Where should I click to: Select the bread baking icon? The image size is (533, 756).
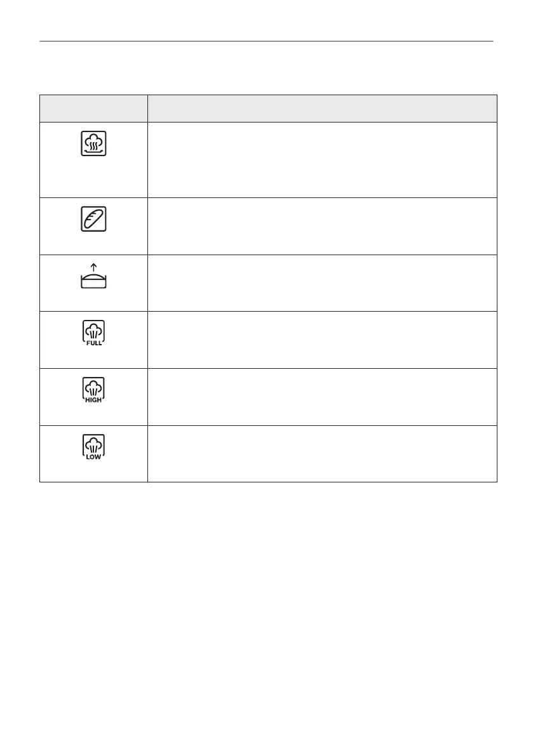[x=93, y=219]
